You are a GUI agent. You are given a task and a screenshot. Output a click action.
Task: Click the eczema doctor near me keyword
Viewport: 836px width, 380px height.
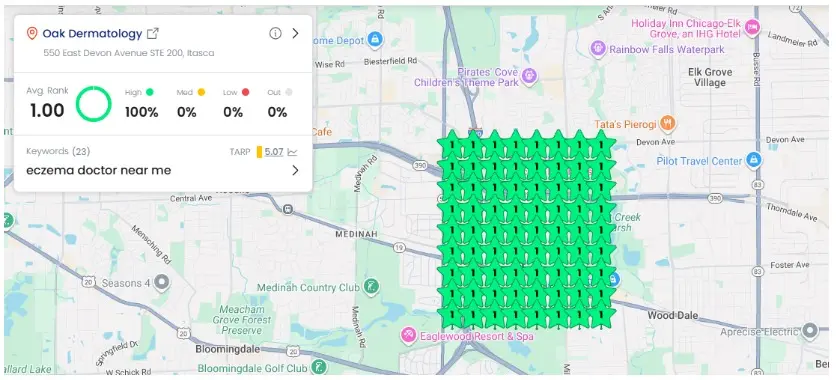point(99,171)
